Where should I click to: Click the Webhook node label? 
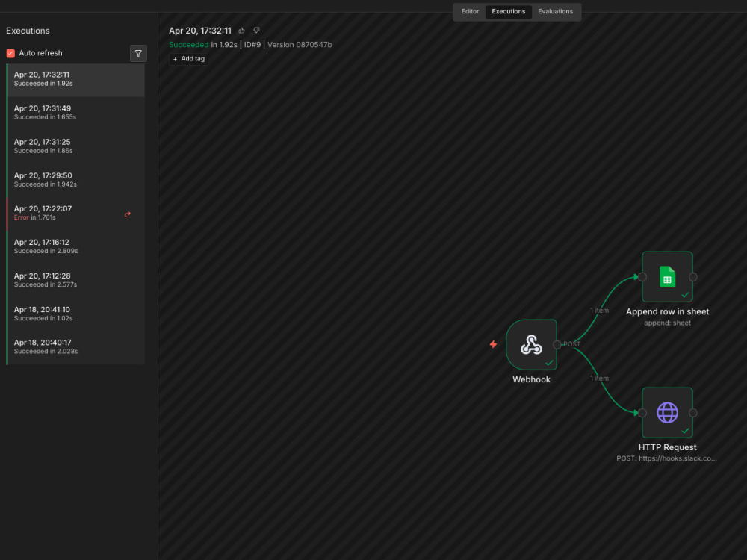[x=531, y=379]
